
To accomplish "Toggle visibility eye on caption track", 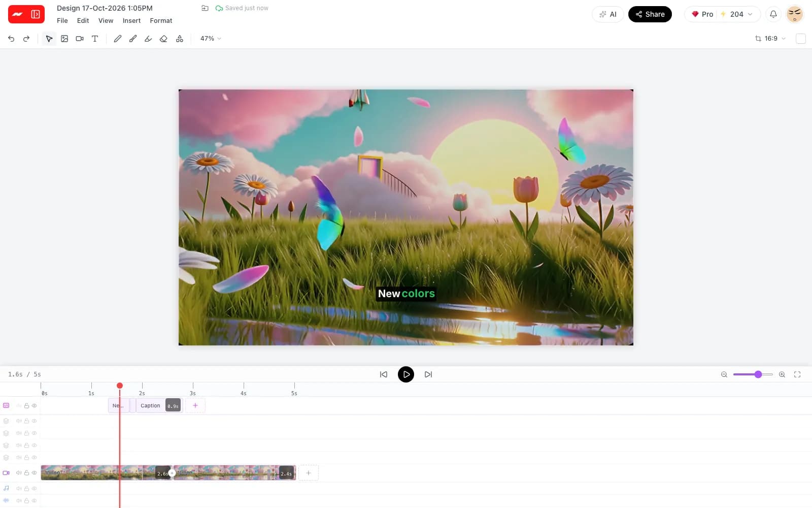I will (35, 406).
